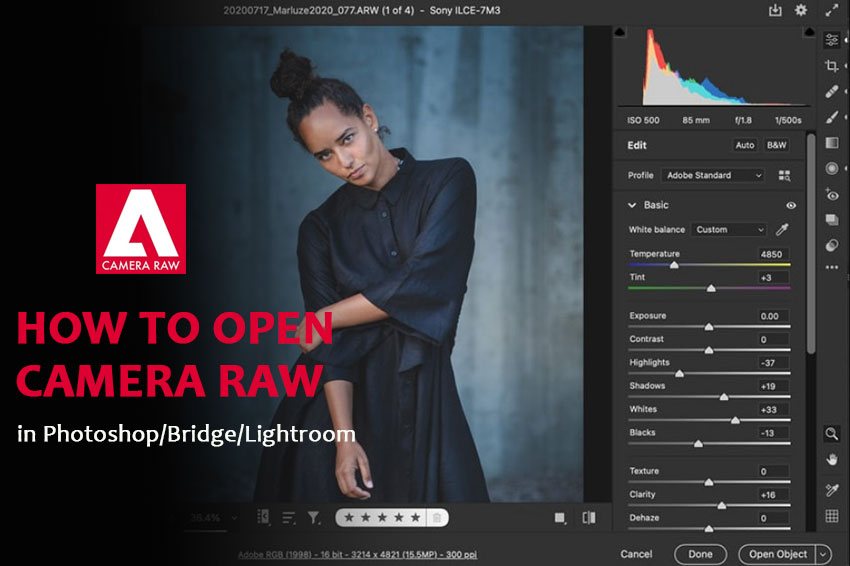
Task: Open the filter funnel icon
Action: coord(314,518)
